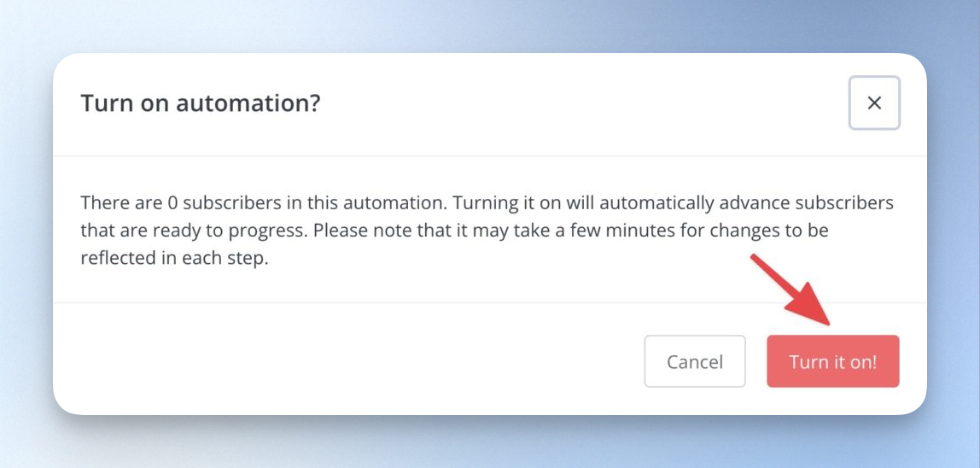The width and height of the screenshot is (980, 468).
Task: Confirm with the Turn it on! button
Action: click(833, 361)
